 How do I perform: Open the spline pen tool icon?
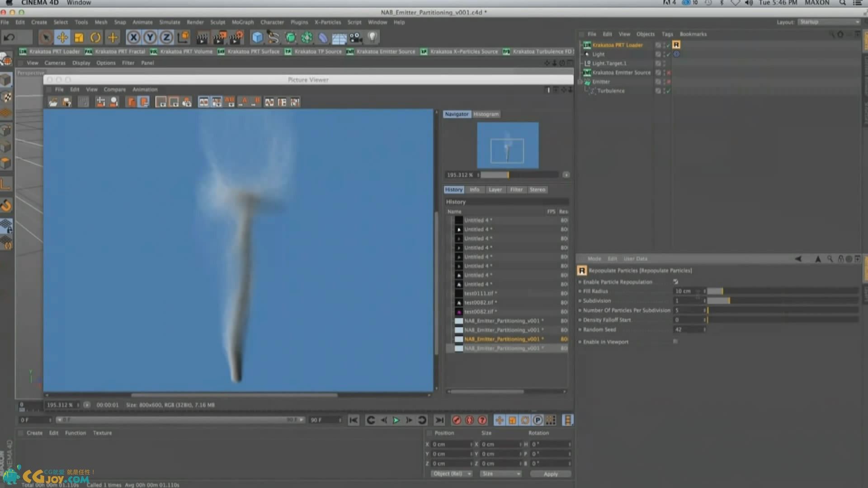pyautogui.click(x=273, y=38)
